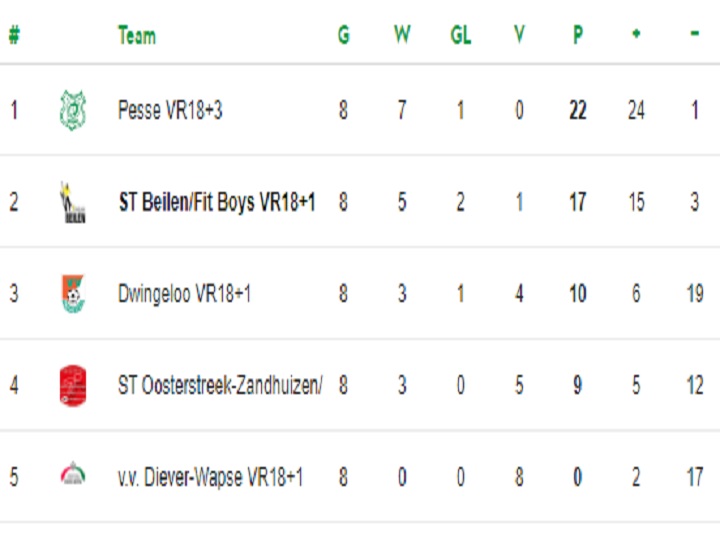
Task: Click Pesse's 22 points value
Action: (578, 111)
